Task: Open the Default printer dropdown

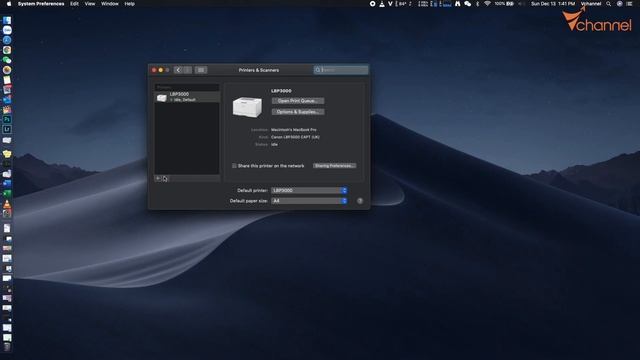Action: (309, 191)
